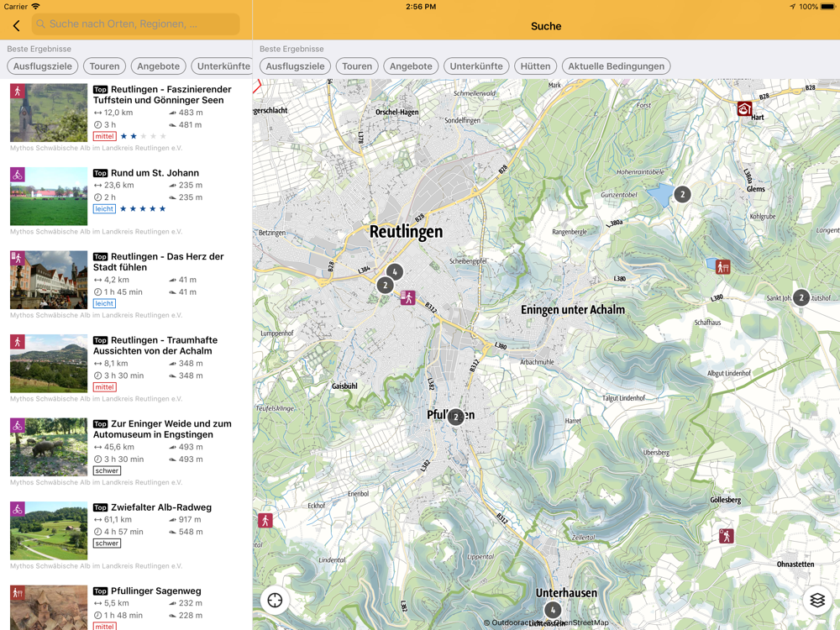This screenshot has width=840, height=630.
Task: Open cluster marker 4 at Unterhausen
Action: coord(553,610)
